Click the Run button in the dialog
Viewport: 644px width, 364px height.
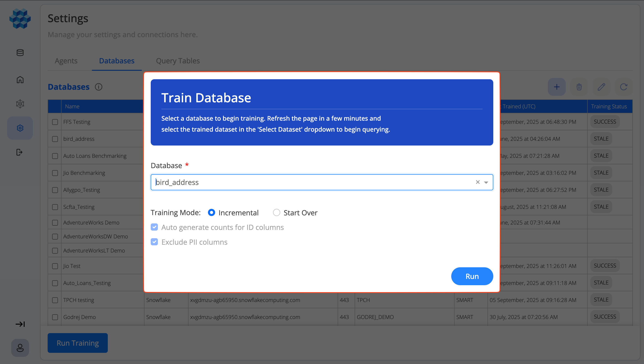point(472,276)
